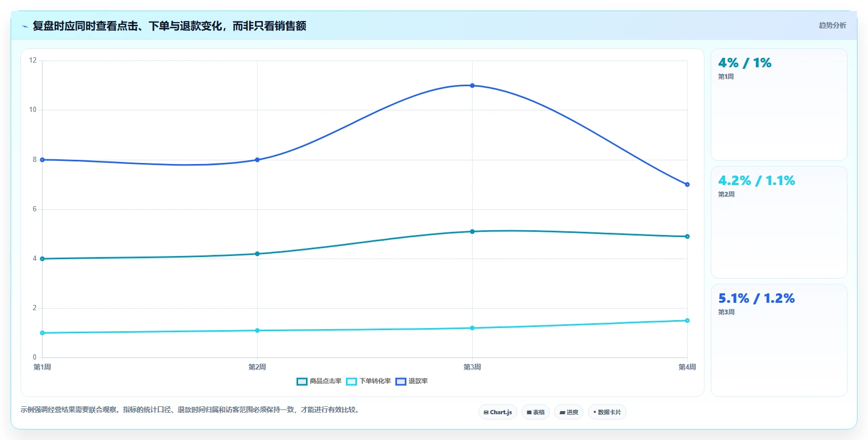Click the 第2周 x-axis label
868x440 pixels.
click(257, 367)
